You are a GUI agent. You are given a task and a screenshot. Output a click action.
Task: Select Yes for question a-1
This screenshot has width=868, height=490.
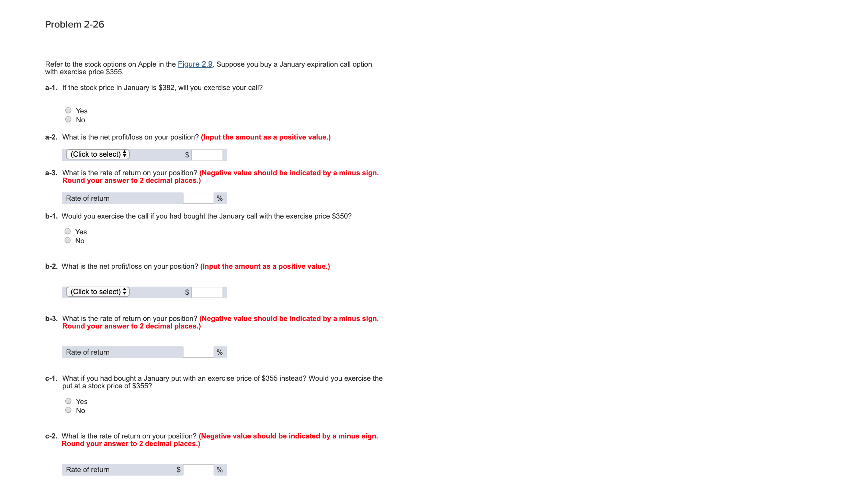(x=68, y=110)
